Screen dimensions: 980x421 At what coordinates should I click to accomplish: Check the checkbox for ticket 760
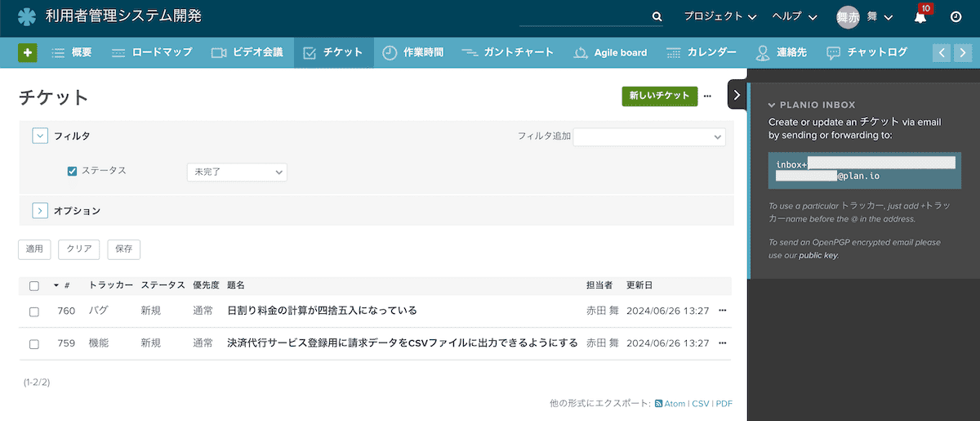[34, 311]
